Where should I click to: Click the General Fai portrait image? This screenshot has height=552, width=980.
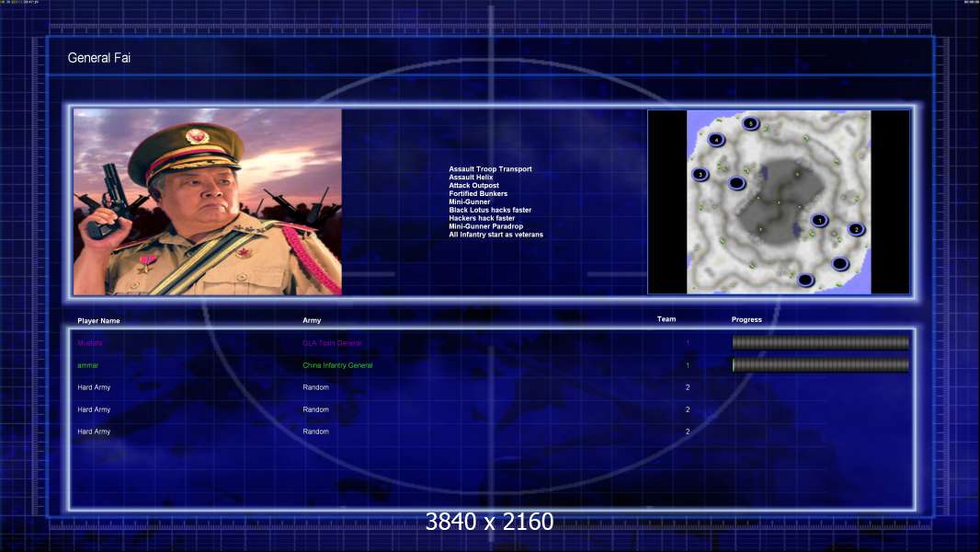208,201
